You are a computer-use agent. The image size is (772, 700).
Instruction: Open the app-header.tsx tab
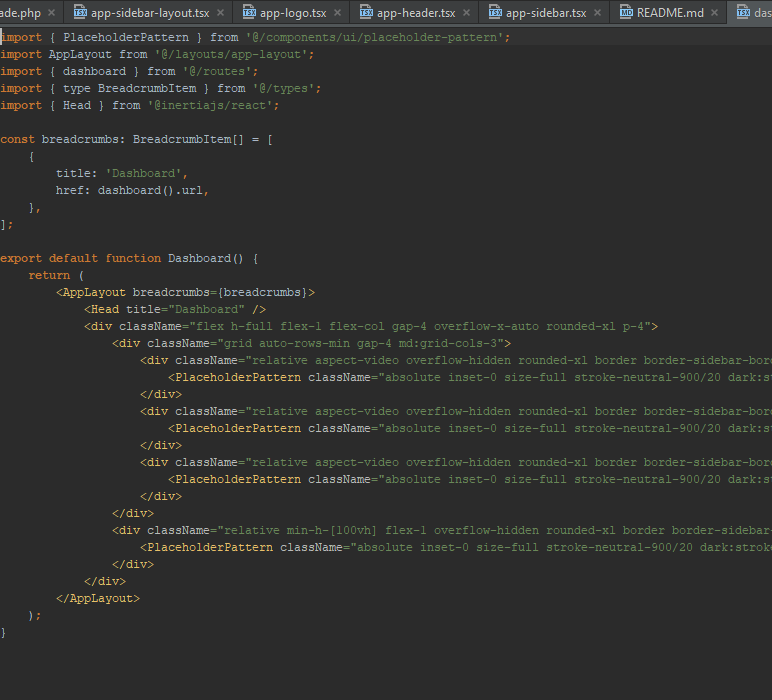pyautogui.click(x=416, y=13)
